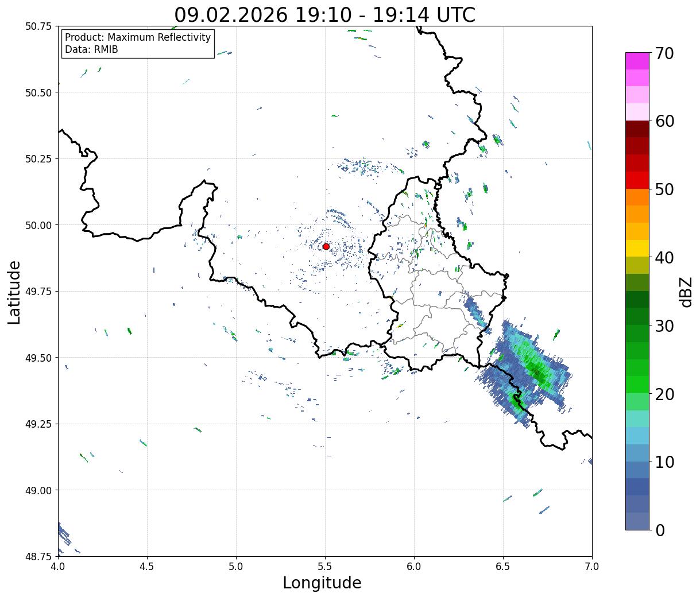
Task: Click colorbar tick label 0
Action: pyautogui.click(x=660, y=530)
